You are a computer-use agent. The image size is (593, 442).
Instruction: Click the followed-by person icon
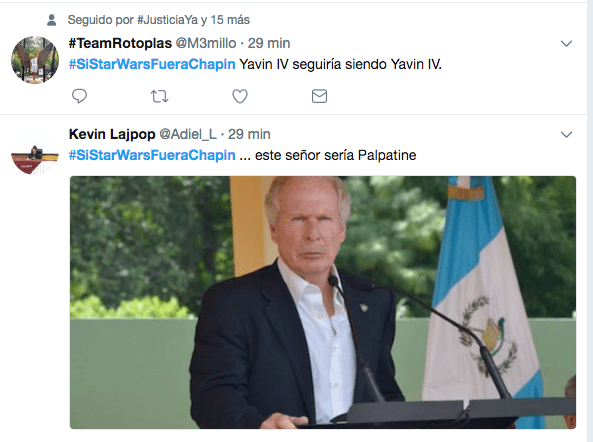coord(51,20)
